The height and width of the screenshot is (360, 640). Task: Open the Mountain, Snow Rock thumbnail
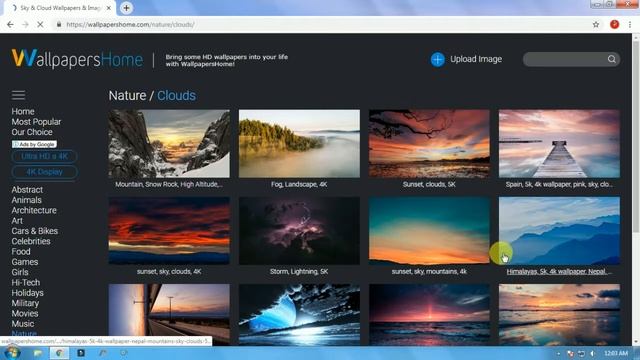click(x=169, y=144)
